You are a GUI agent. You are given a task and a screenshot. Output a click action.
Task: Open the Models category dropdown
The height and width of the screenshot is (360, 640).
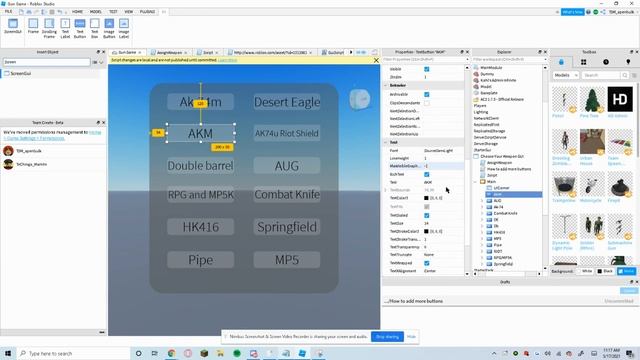566,75
